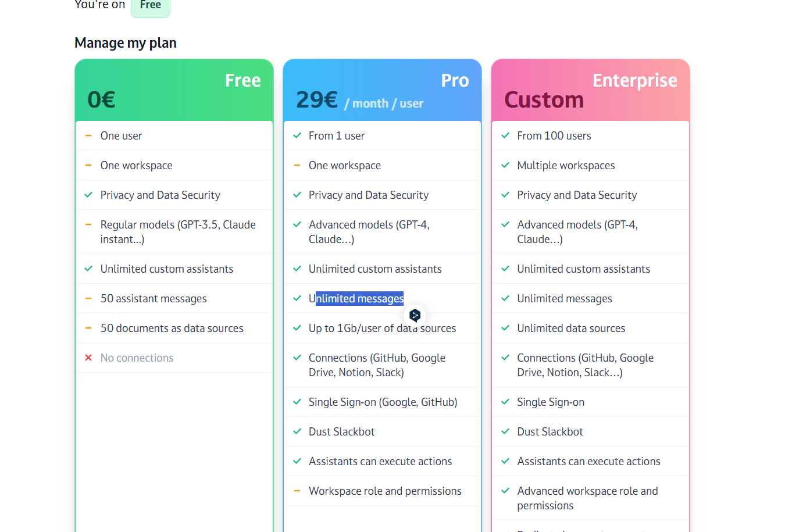This screenshot has width=792, height=532.
Task: Click the highlighted Unlimited messages text in Pro
Action: click(x=359, y=298)
